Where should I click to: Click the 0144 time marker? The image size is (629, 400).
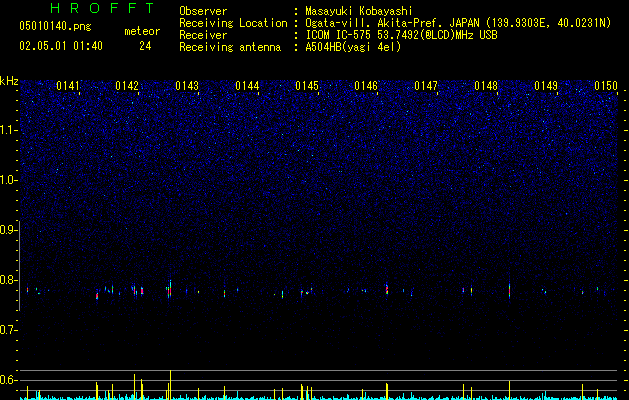(247, 86)
